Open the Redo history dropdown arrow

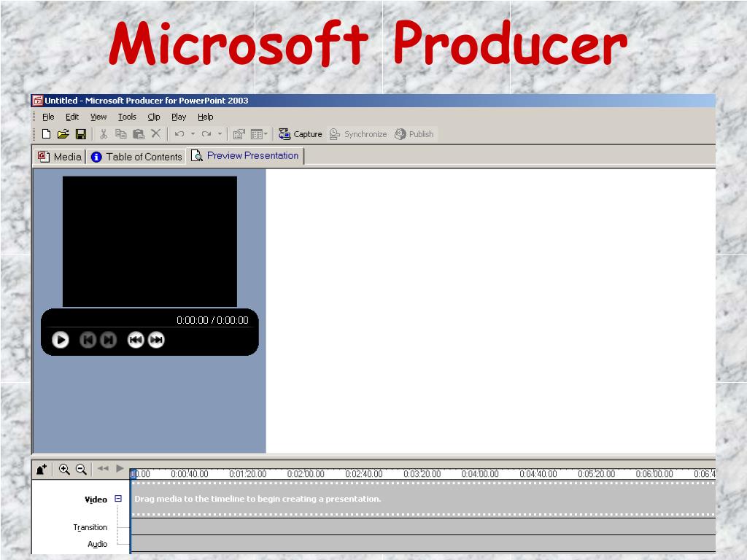(x=220, y=134)
